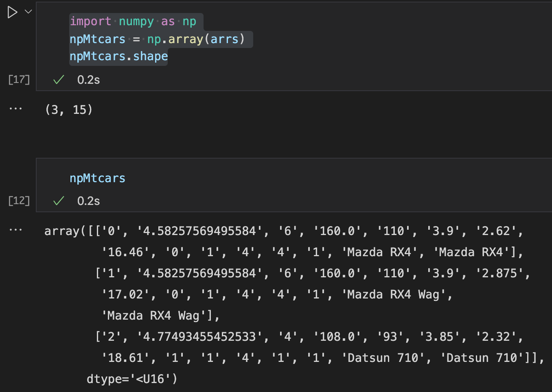552x392 pixels.
Task: Click the dtype='<U16') output line
Action: coord(132,379)
